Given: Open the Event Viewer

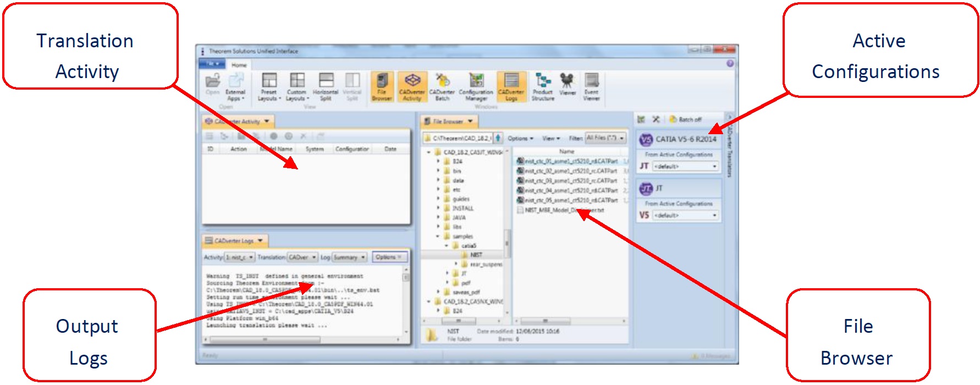Looking at the screenshot, I should pos(591,87).
